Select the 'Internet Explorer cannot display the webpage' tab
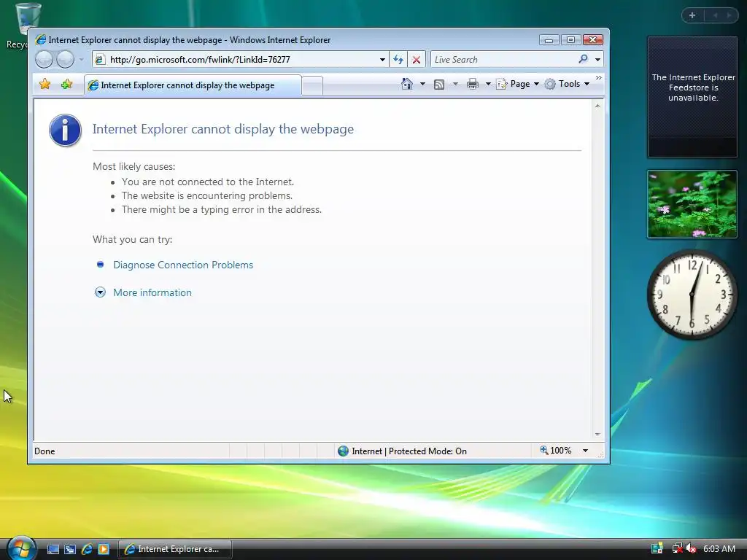The image size is (747, 560). click(193, 85)
